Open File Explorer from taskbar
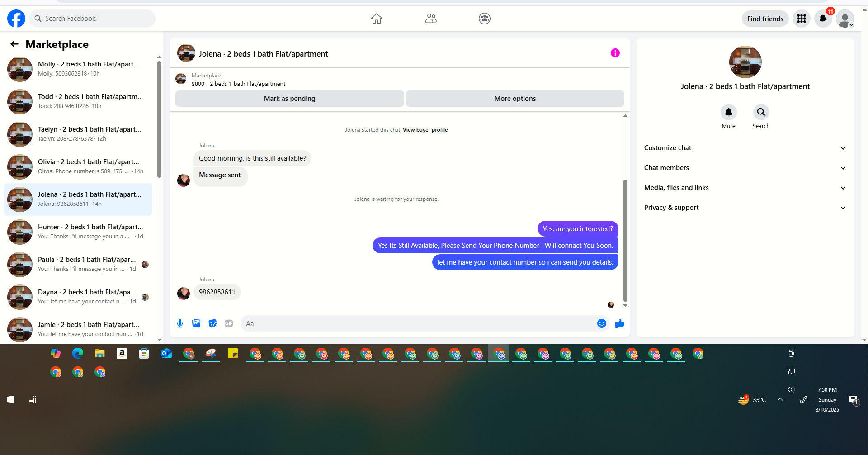The height and width of the screenshot is (455, 868). coord(100,353)
